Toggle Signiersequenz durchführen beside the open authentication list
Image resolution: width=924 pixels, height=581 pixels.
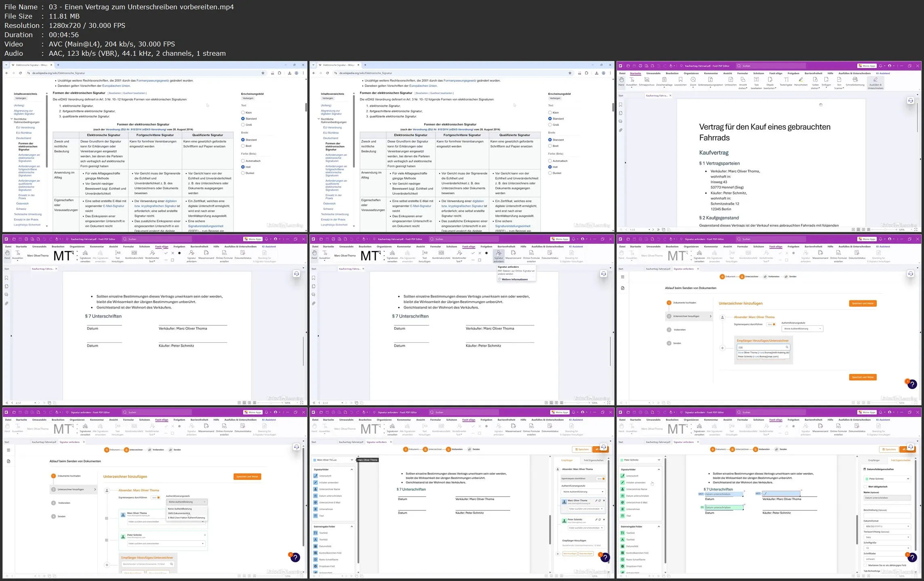[x=156, y=497]
